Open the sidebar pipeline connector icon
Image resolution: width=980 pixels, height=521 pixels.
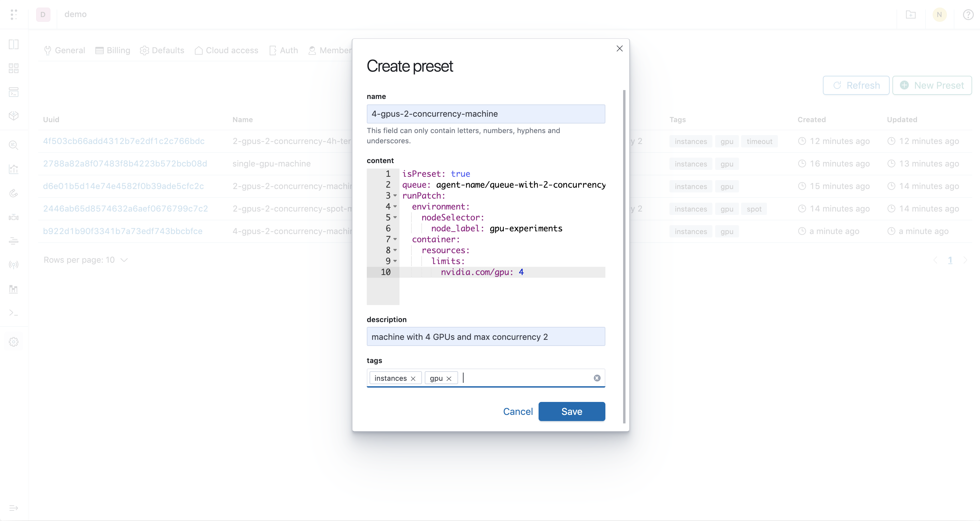pyautogui.click(x=14, y=217)
